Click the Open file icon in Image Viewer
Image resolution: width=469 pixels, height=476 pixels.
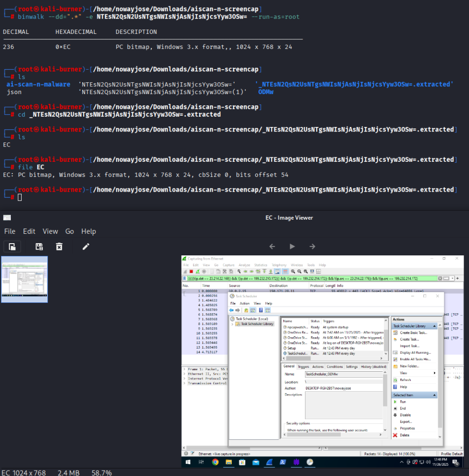point(12,246)
